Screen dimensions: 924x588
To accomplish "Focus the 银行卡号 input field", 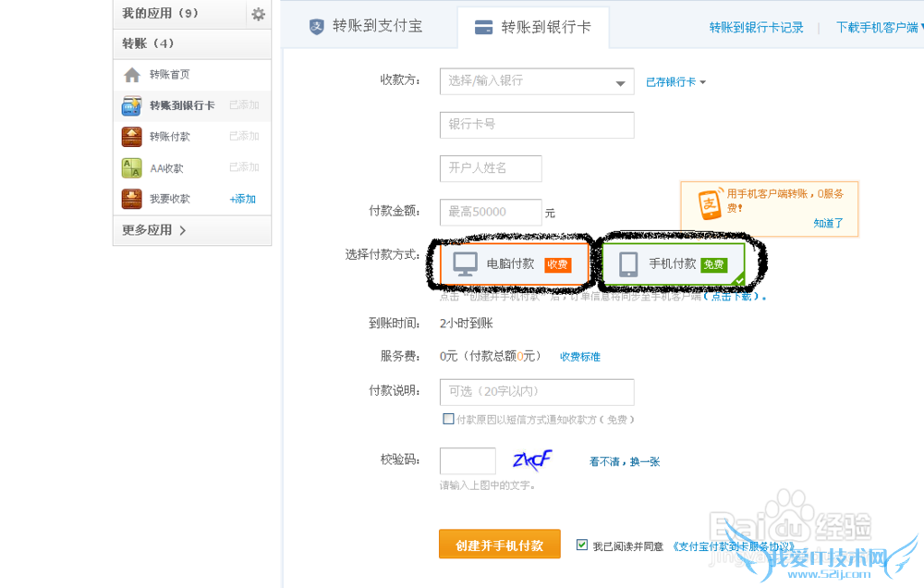I will click(537, 125).
